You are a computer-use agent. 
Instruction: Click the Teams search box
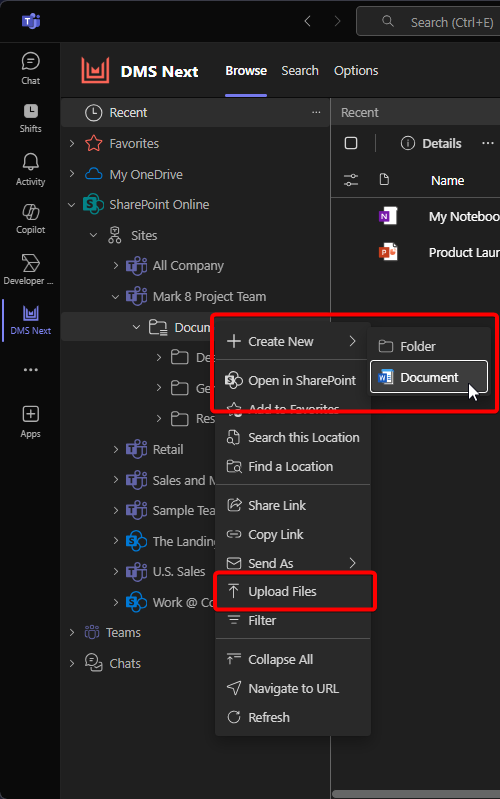pos(428,21)
